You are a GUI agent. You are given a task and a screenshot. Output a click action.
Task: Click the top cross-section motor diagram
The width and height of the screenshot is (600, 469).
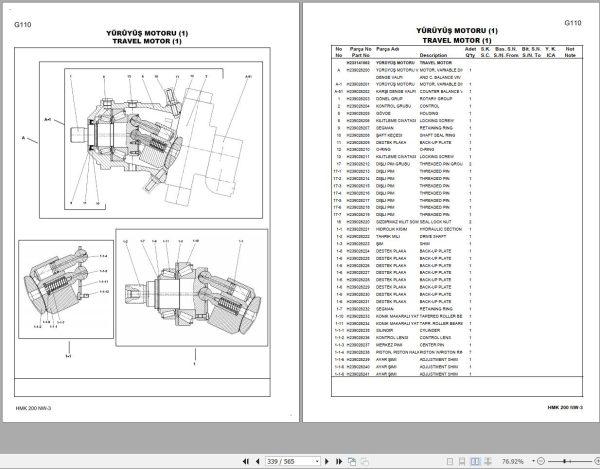tap(151, 140)
